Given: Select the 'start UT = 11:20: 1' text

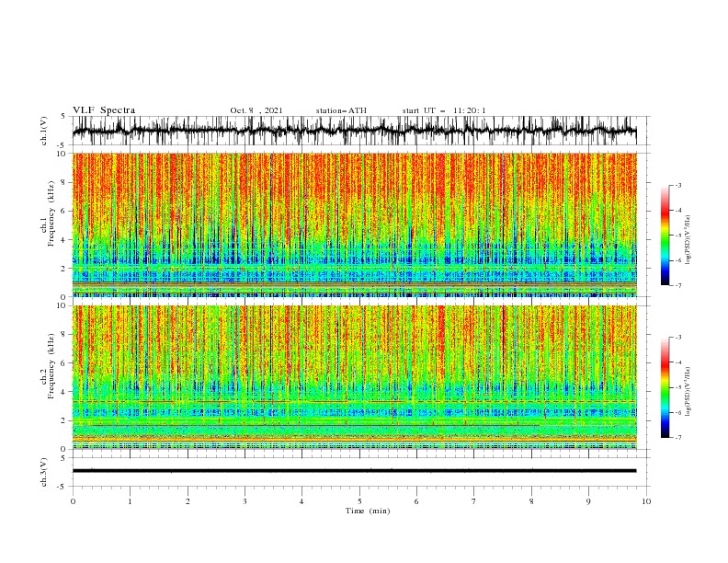Looking at the screenshot, I should [444, 110].
